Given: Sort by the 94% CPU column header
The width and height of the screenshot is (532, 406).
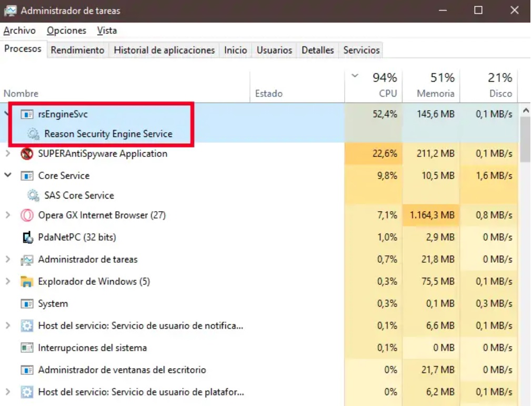Looking at the screenshot, I should click(x=374, y=86).
